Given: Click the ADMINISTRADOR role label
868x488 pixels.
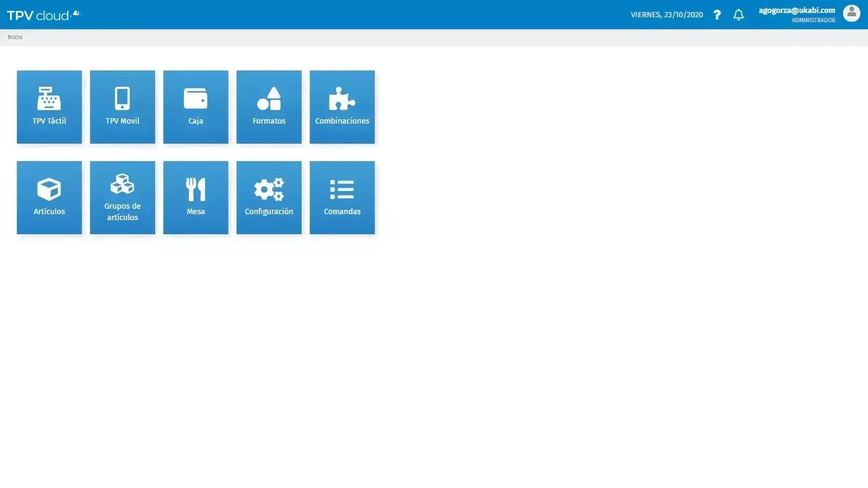Looking at the screenshot, I should [x=813, y=20].
